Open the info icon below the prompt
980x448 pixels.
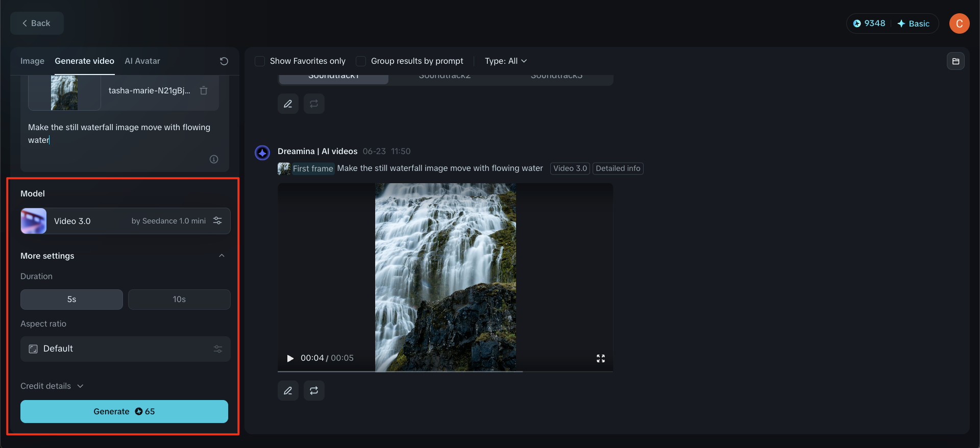214,159
